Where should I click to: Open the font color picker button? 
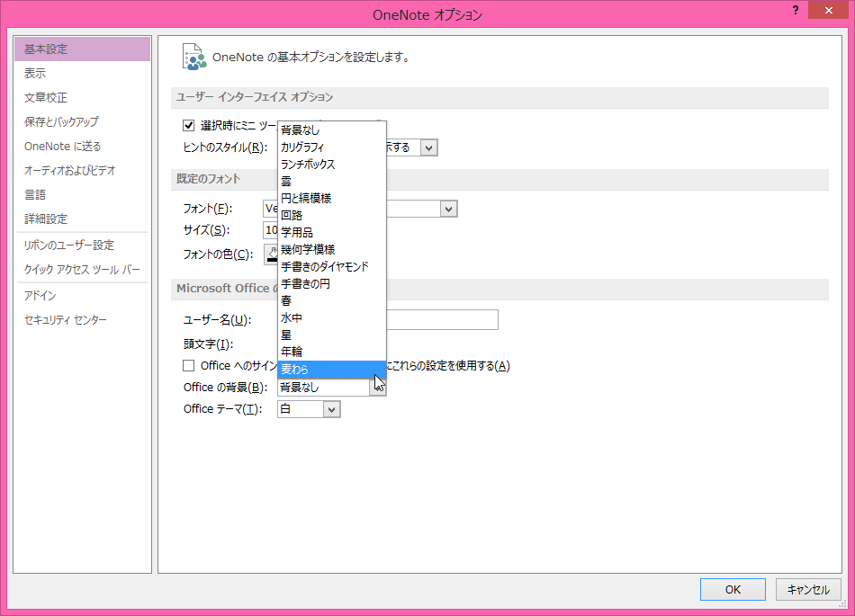pyautogui.click(x=271, y=254)
